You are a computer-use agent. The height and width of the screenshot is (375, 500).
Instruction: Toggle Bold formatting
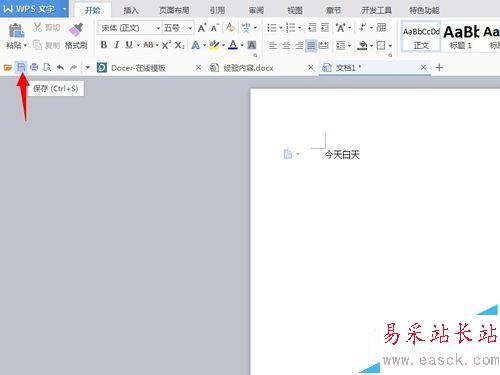pos(104,45)
